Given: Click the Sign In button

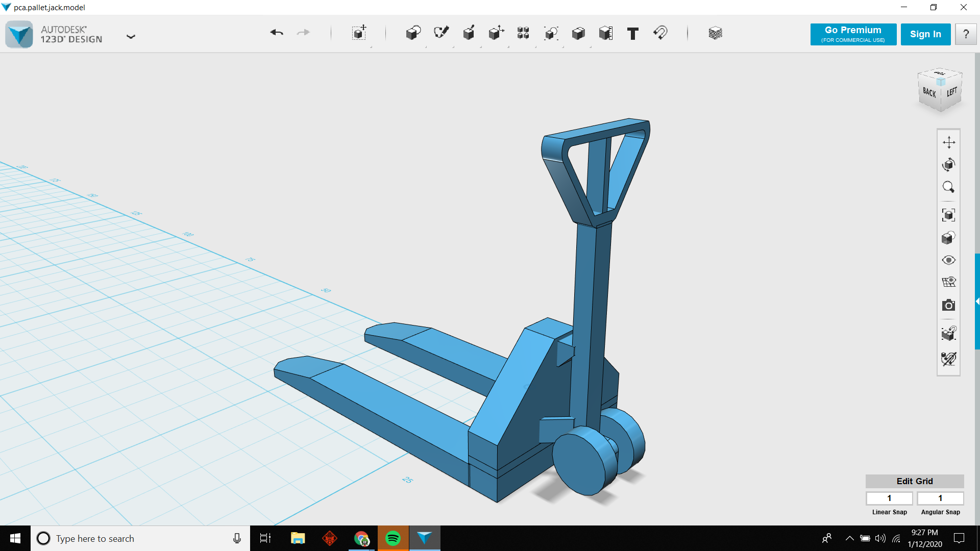Looking at the screenshot, I should [x=925, y=34].
